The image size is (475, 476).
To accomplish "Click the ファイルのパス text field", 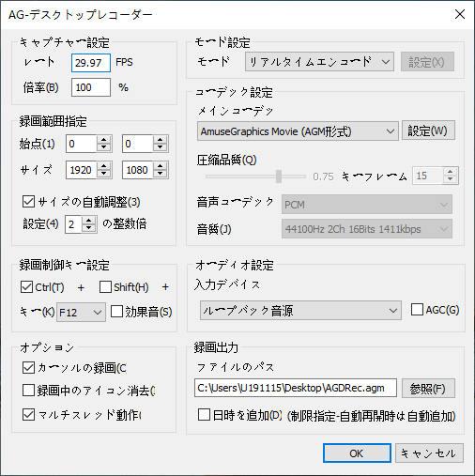I will coord(296,388).
